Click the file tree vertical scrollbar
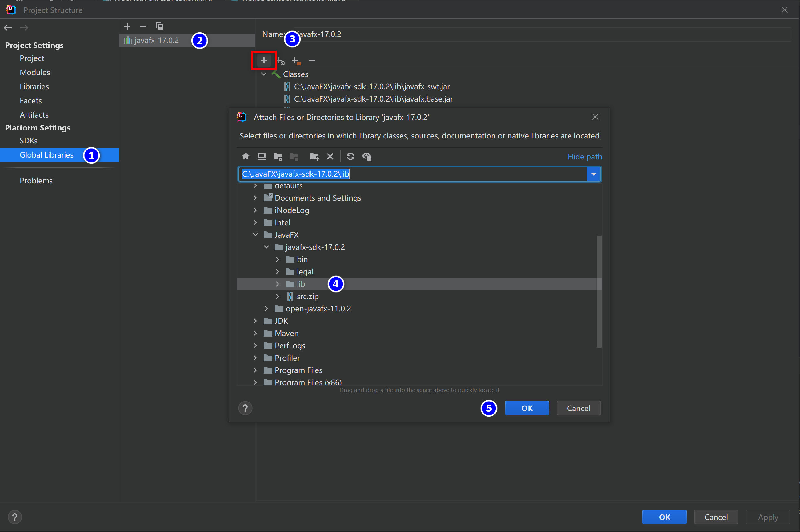The height and width of the screenshot is (532, 800). click(x=599, y=292)
